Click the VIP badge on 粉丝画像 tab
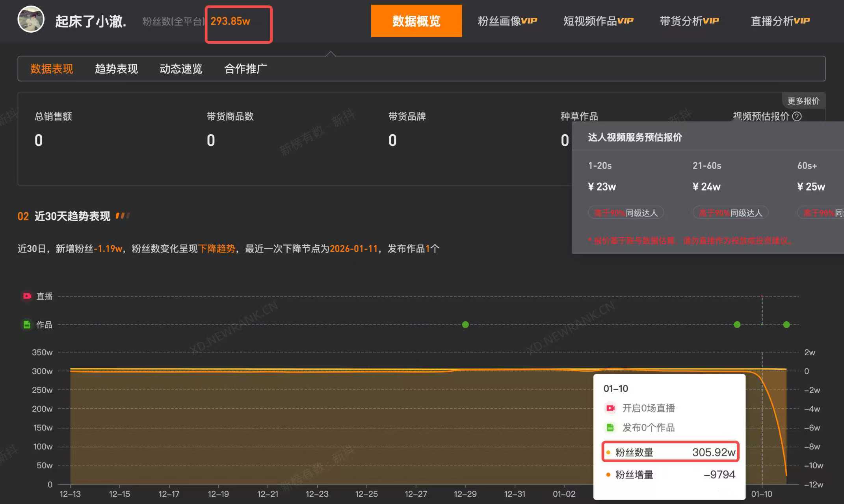 click(x=531, y=20)
